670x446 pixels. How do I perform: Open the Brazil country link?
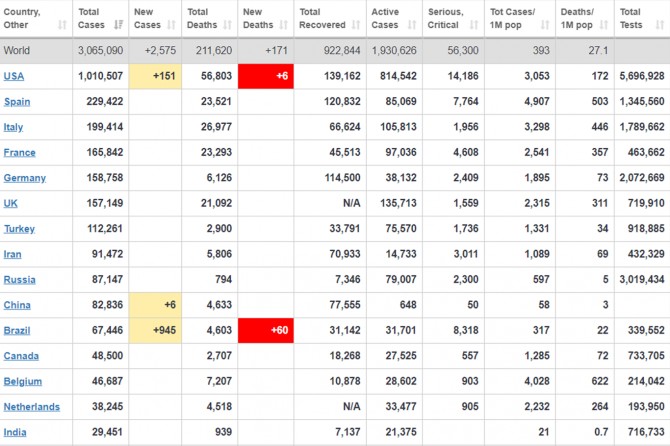pos(19,331)
